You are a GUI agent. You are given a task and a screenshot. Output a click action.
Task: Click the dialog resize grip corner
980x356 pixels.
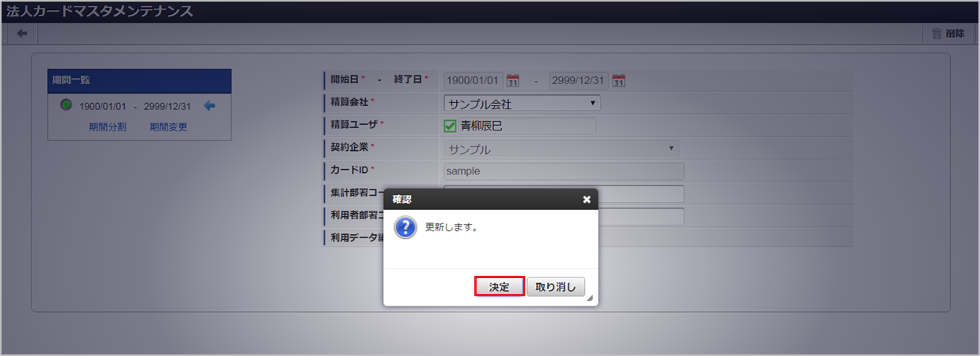590,298
